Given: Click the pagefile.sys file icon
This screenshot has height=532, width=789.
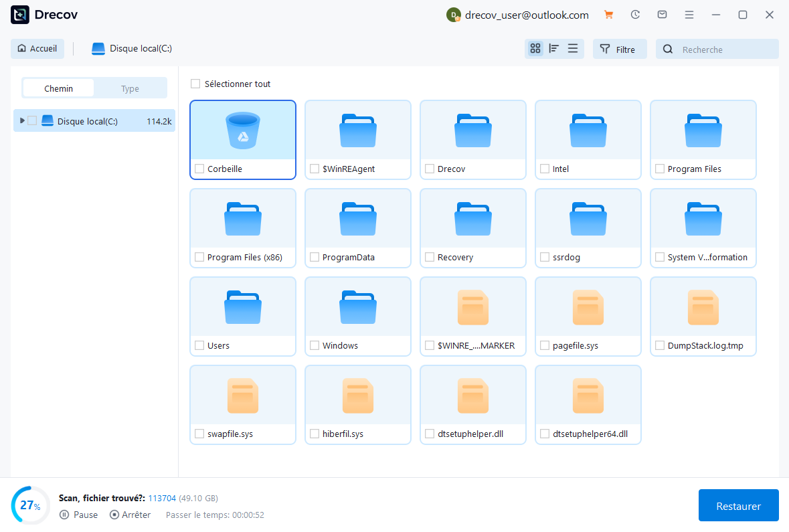Looking at the screenshot, I should [588, 308].
